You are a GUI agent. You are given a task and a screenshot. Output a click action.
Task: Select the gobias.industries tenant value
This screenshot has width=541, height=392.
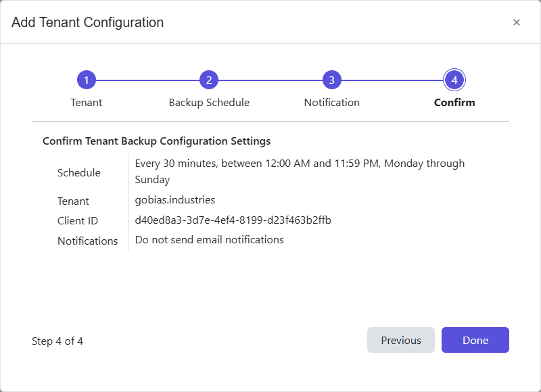(175, 201)
